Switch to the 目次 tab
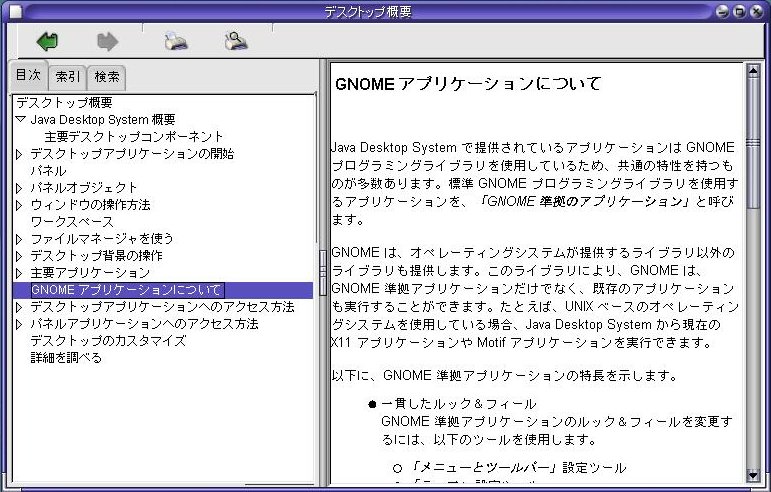 [28, 75]
